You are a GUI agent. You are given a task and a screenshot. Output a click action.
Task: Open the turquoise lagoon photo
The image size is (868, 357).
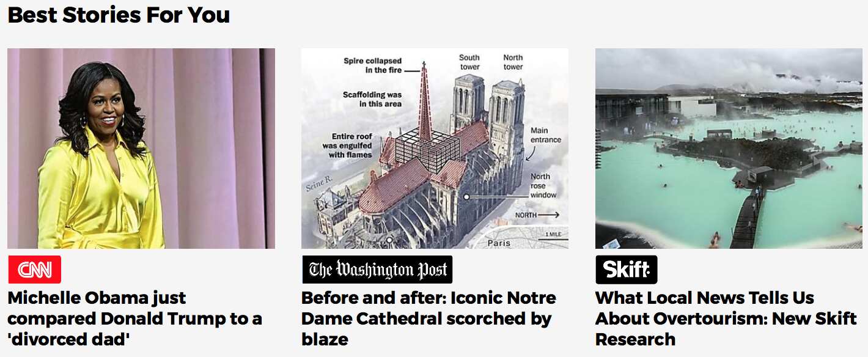click(x=729, y=149)
